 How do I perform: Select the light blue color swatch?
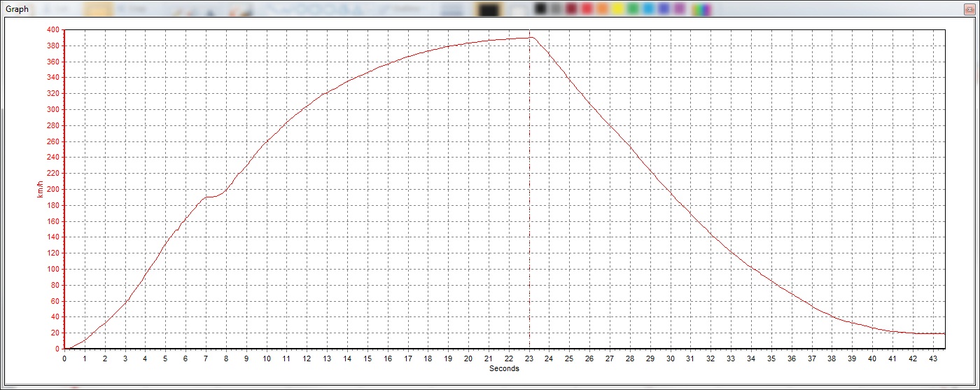648,9
